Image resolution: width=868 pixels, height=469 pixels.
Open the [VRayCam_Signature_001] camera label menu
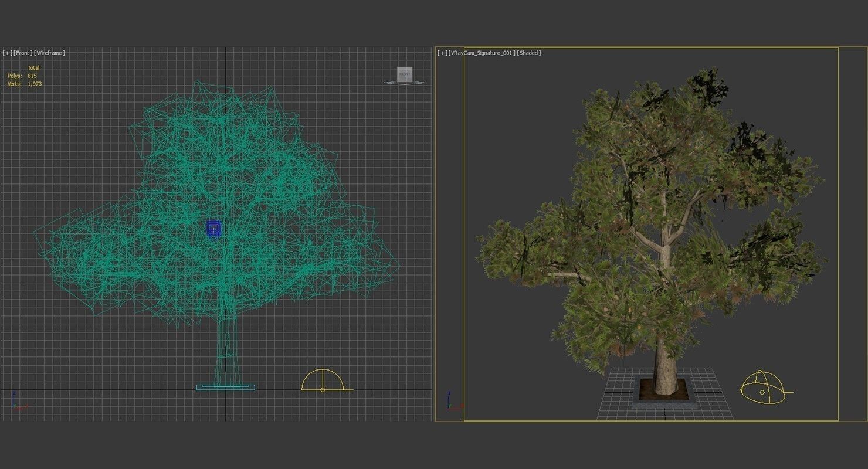tap(482, 53)
